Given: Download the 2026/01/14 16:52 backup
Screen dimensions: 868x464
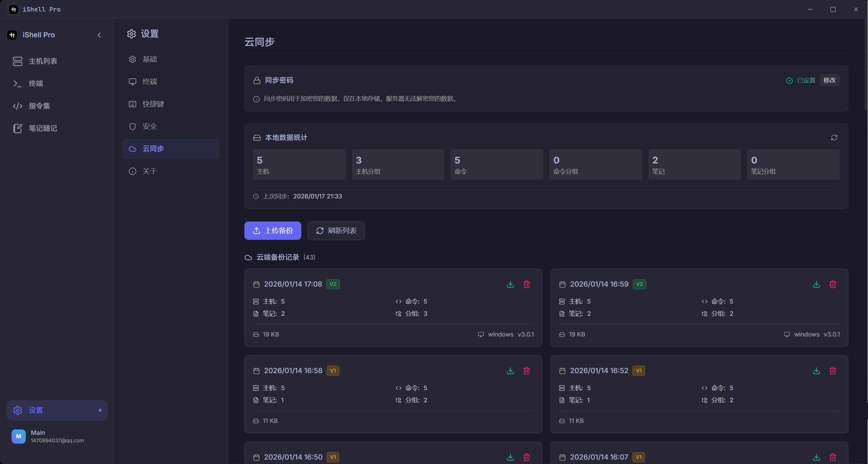Looking at the screenshot, I should [x=816, y=371].
